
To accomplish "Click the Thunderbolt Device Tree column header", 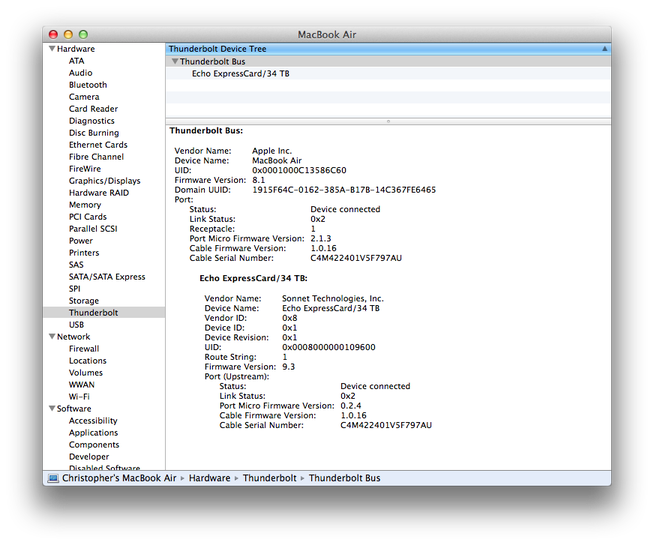I will [x=388, y=49].
